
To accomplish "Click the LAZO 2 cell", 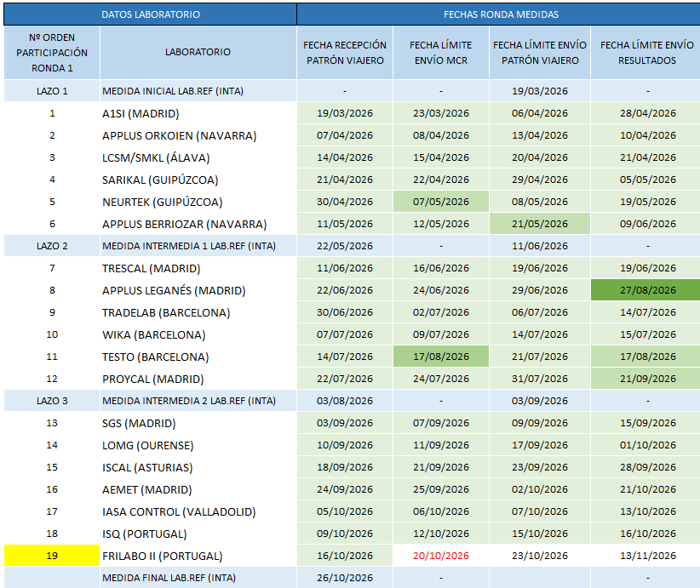I will tap(52, 246).
